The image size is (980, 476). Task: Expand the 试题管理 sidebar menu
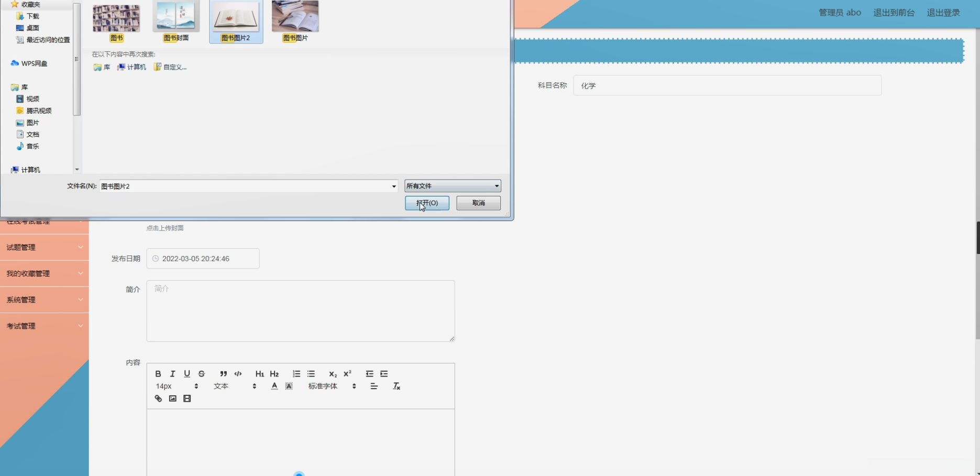(x=45, y=247)
